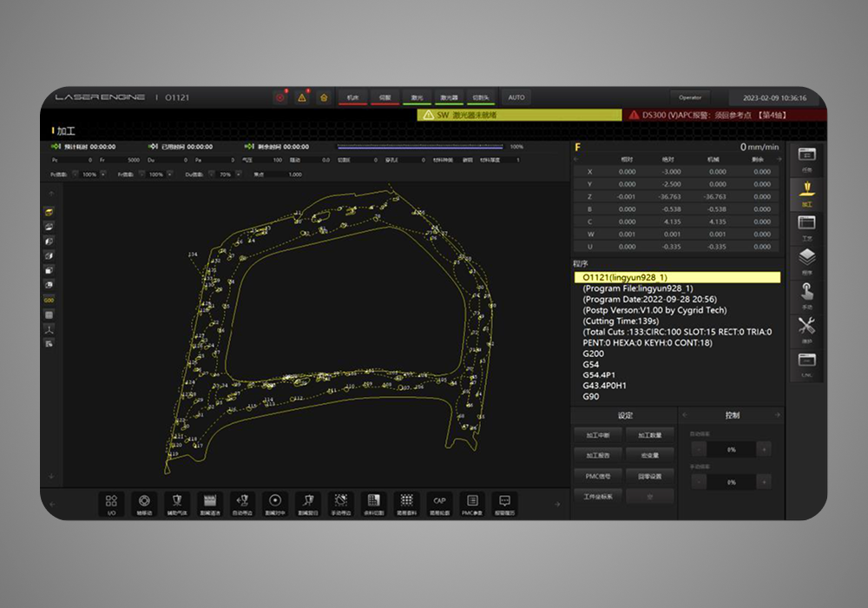Image resolution: width=868 pixels, height=608 pixels.
Task: Click the 加工中断 button
Action: click(x=598, y=435)
